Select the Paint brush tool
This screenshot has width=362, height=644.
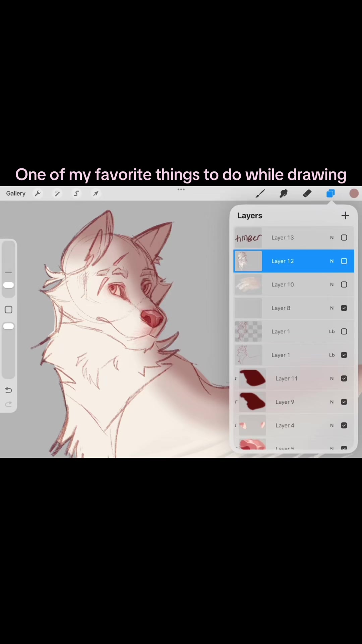pos(260,194)
